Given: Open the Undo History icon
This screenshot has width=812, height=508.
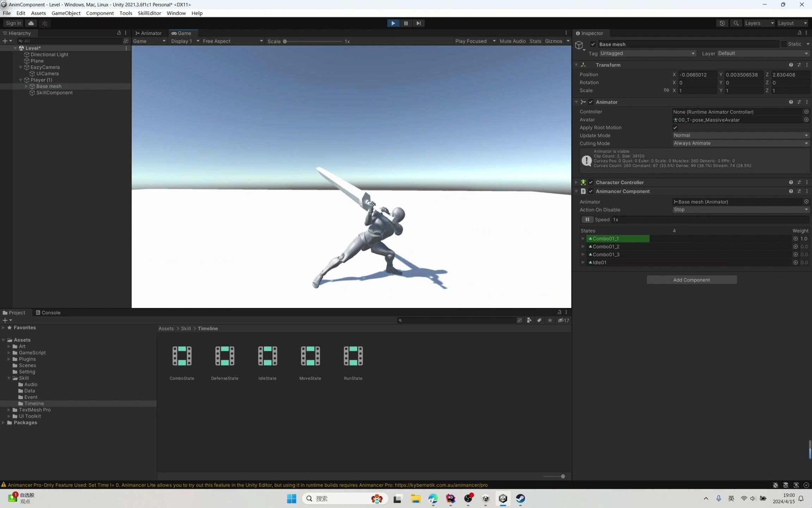Looking at the screenshot, I should pyautogui.click(x=722, y=23).
